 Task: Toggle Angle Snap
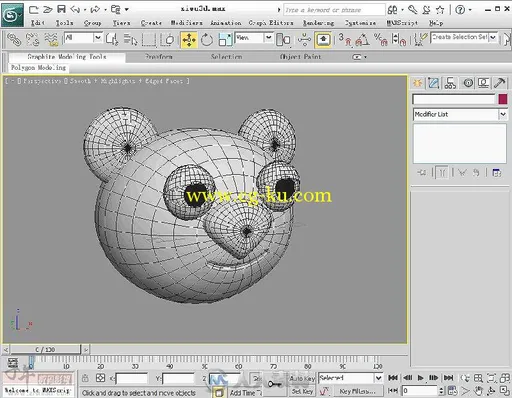tap(363, 39)
